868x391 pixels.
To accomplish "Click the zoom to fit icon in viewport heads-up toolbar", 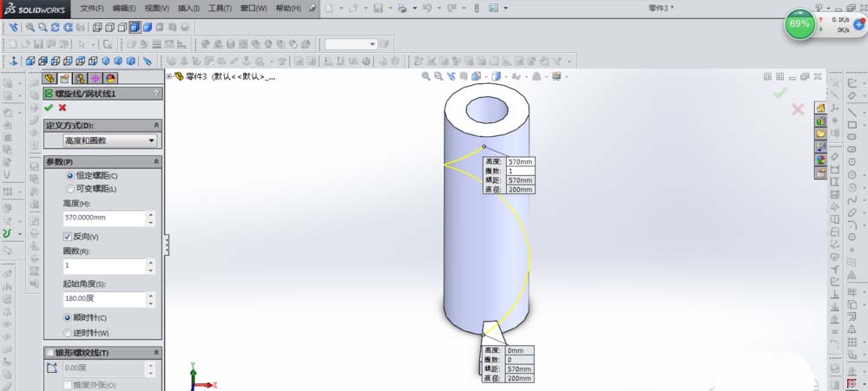I will (425, 76).
